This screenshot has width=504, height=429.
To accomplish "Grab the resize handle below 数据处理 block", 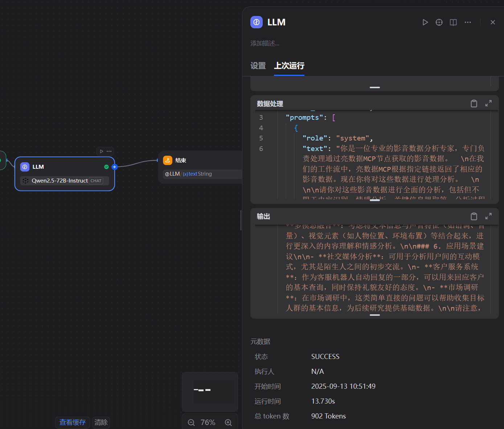I will [x=375, y=200].
